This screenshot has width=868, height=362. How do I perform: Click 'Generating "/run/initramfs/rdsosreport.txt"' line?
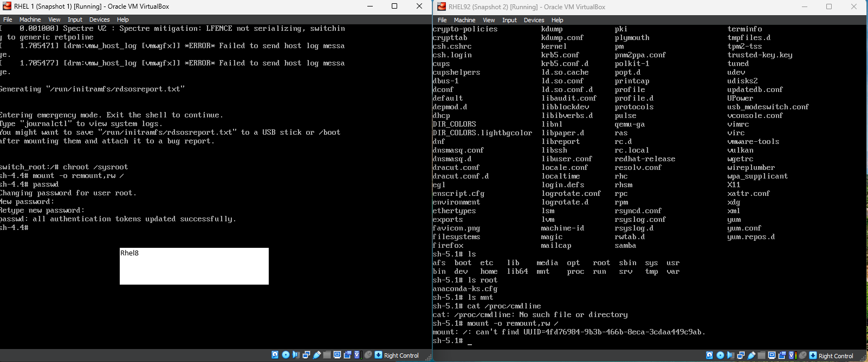click(92, 89)
